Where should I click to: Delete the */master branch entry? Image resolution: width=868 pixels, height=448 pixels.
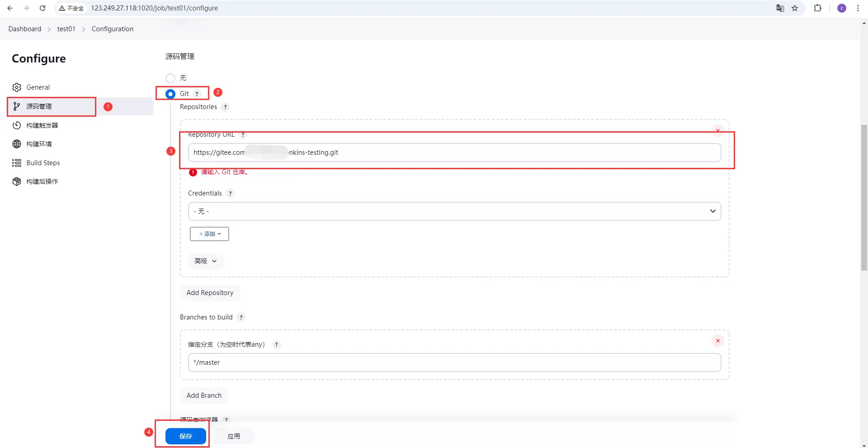718,341
